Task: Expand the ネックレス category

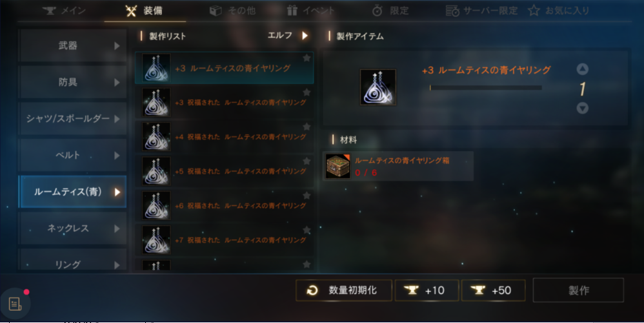Action: pos(73,228)
